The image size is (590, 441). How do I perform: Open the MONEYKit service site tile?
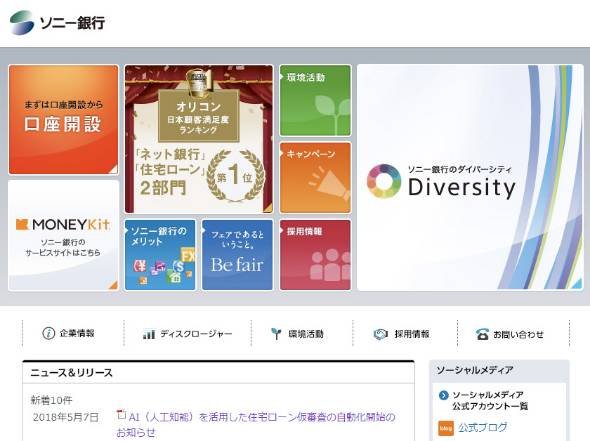63,235
